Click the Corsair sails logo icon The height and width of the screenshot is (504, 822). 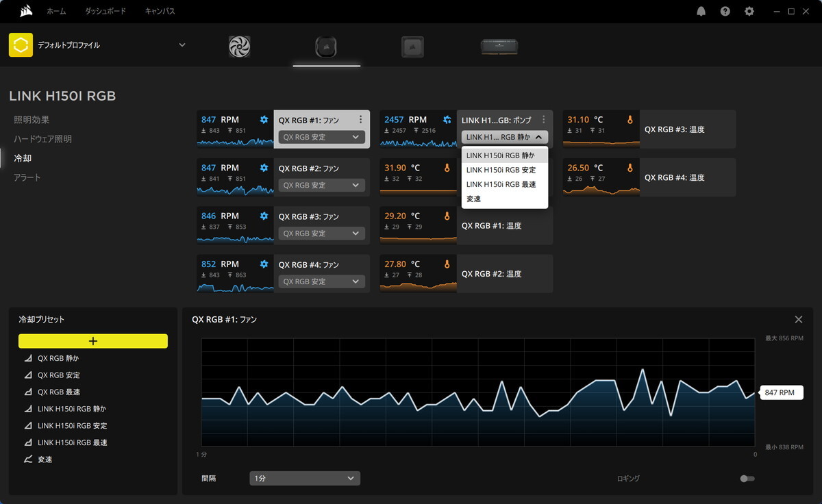click(26, 11)
